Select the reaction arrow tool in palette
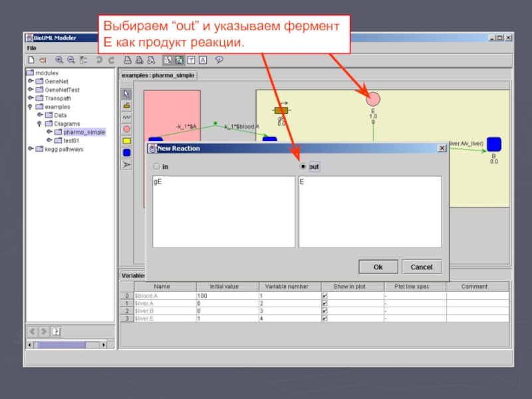 coord(126,164)
